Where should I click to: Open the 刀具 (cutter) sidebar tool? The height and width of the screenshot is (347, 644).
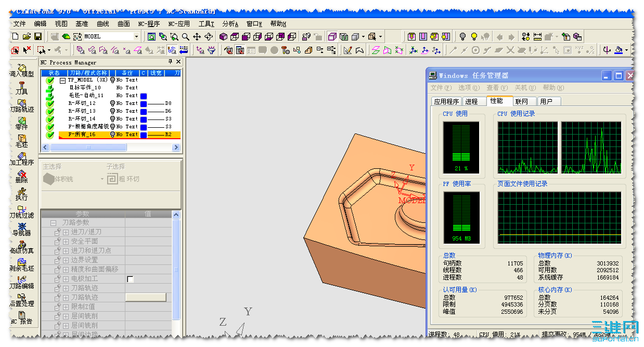click(x=22, y=88)
